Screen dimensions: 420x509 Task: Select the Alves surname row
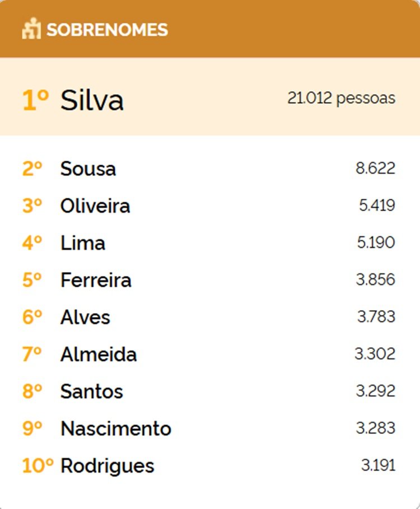click(85, 317)
